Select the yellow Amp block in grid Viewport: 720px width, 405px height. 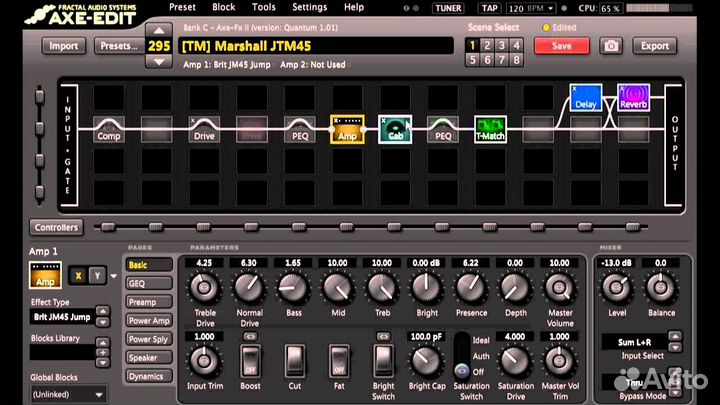[x=348, y=129]
